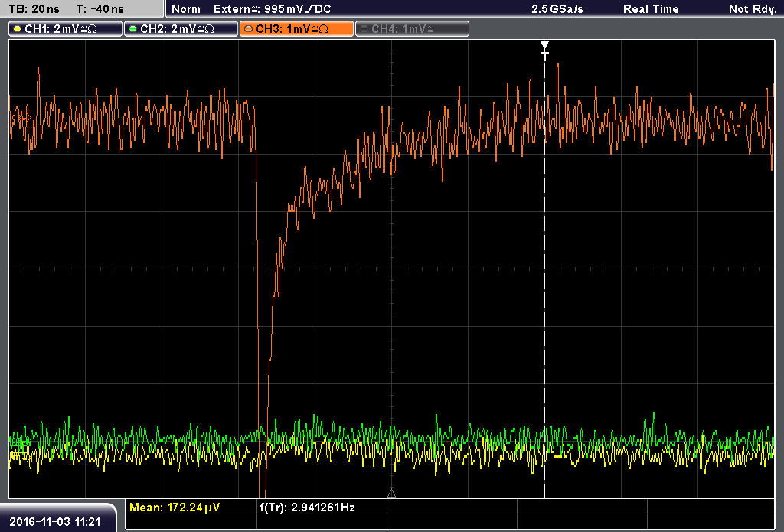Click the Real Time acquisition mode

[651, 9]
